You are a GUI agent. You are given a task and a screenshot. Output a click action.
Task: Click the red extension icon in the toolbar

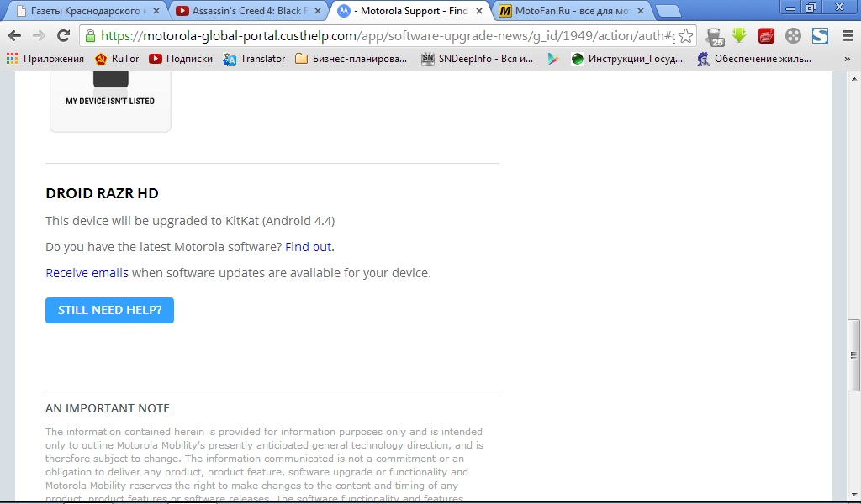(x=766, y=36)
